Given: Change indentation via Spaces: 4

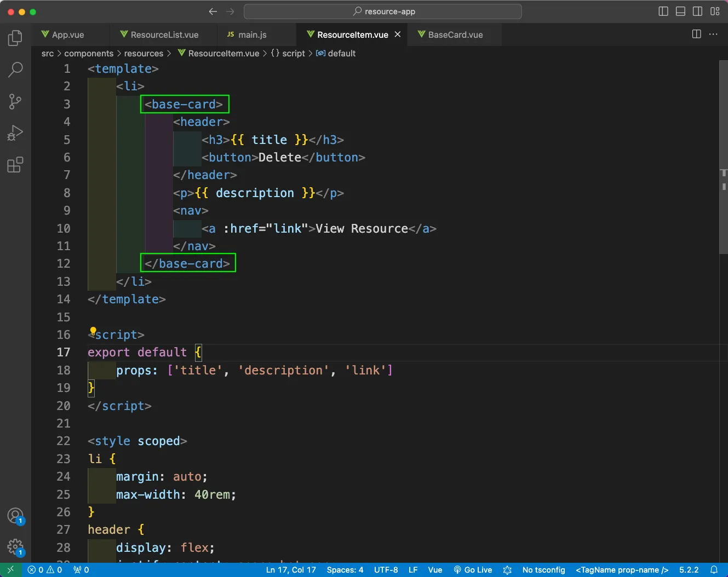Looking at the screenshot, I should [x=345, y=570].
